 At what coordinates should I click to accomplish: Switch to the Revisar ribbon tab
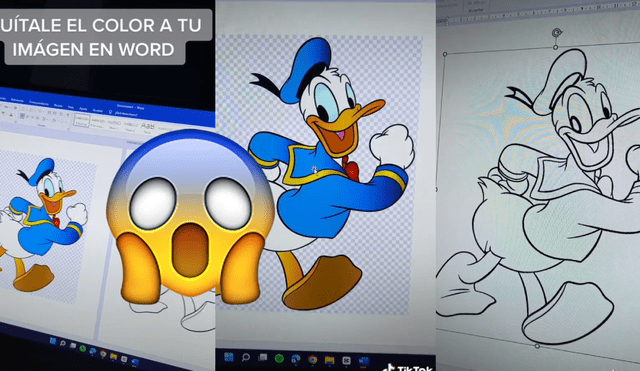point(58,105)
